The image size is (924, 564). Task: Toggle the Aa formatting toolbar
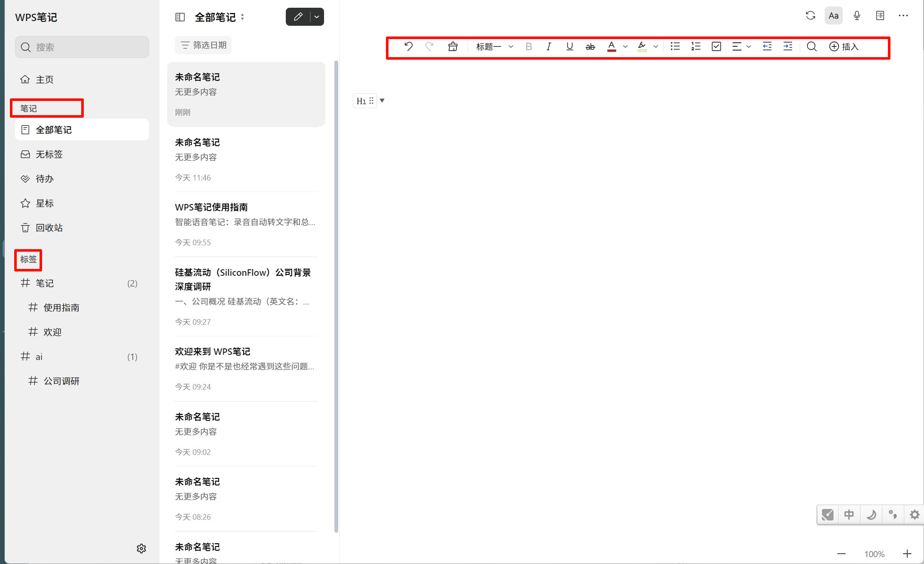834,16
